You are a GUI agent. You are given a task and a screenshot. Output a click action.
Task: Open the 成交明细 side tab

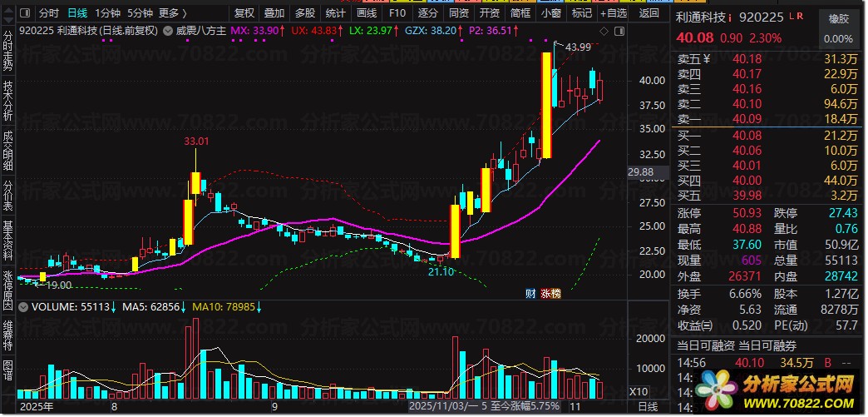[x=7, y=151]
